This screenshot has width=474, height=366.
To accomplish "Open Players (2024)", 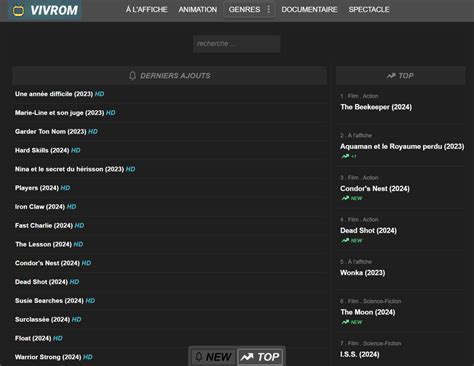I will (x=37, y=188).
